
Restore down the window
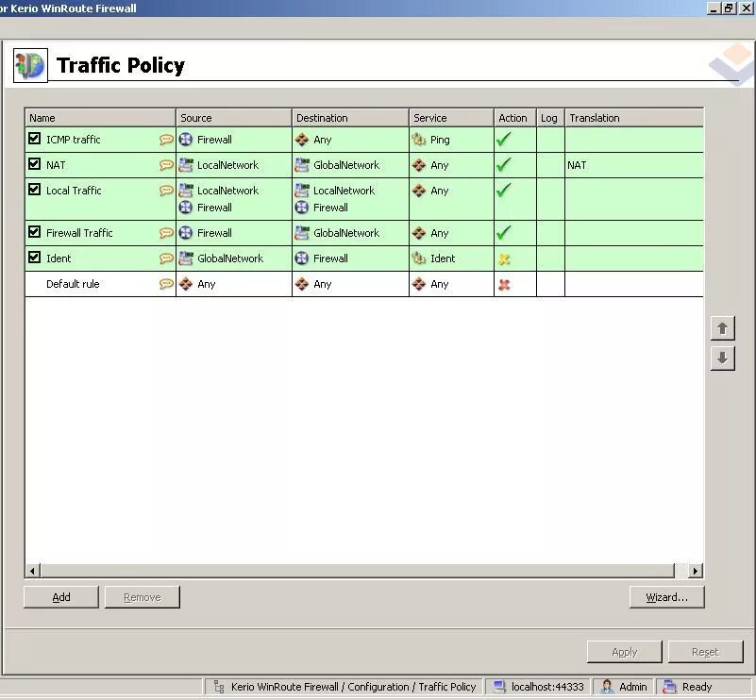pos(729,8)
